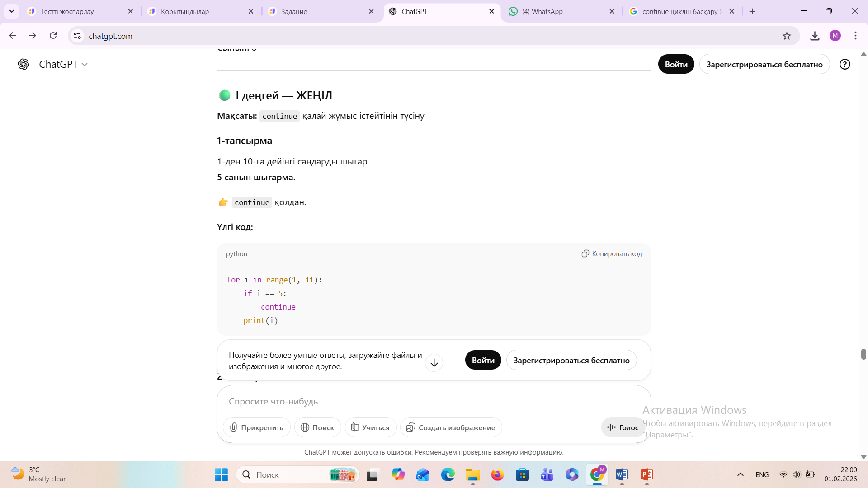Enable Поиск web search option

click(317, 427)
